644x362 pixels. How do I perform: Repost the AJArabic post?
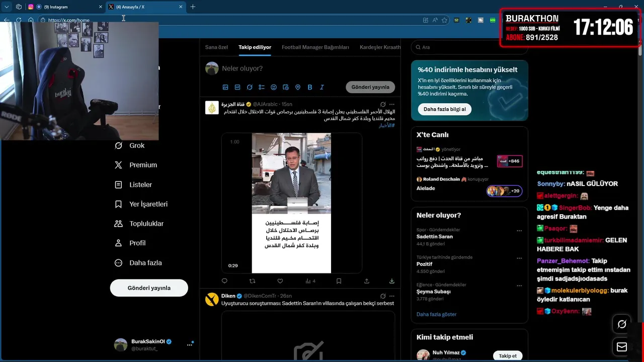coord(253,281)
